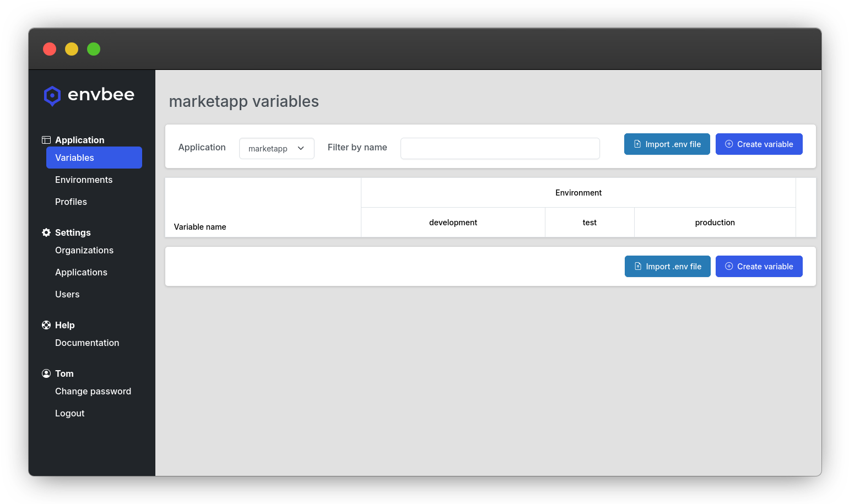Click the Settings gear icon
Viewport: 849px width, 504px height.
46,232
